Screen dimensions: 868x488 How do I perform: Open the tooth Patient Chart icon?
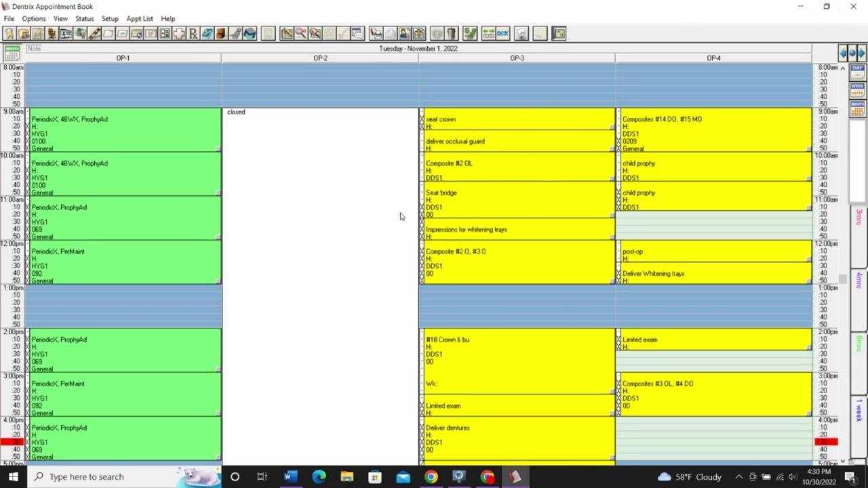pyautogui.click(x=9, y=33)
